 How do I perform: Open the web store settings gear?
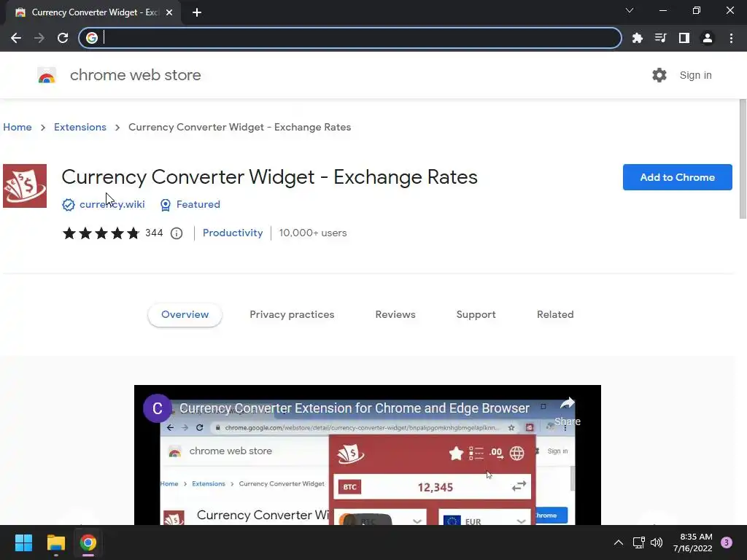tap(659, 75)
